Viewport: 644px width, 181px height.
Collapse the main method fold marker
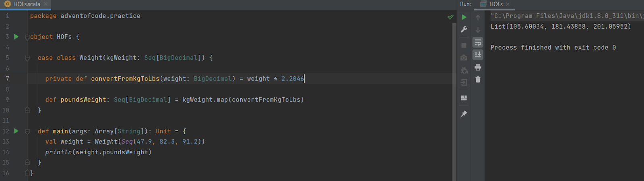[27, 131]
